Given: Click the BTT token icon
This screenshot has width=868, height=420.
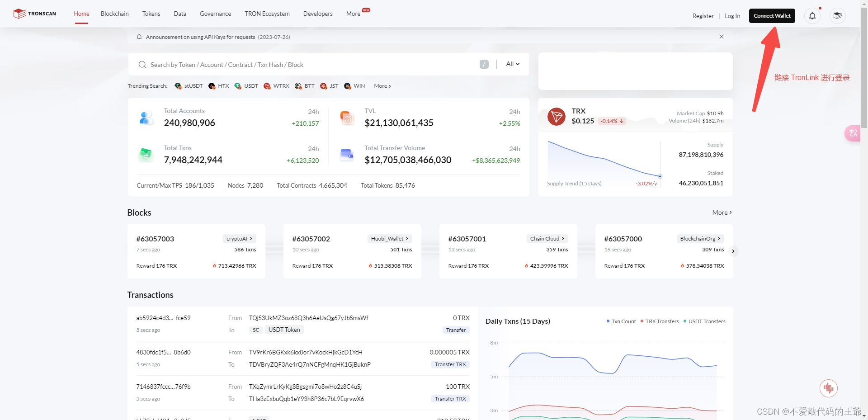Looking at the screenshot, I should [x=298, y=86].
